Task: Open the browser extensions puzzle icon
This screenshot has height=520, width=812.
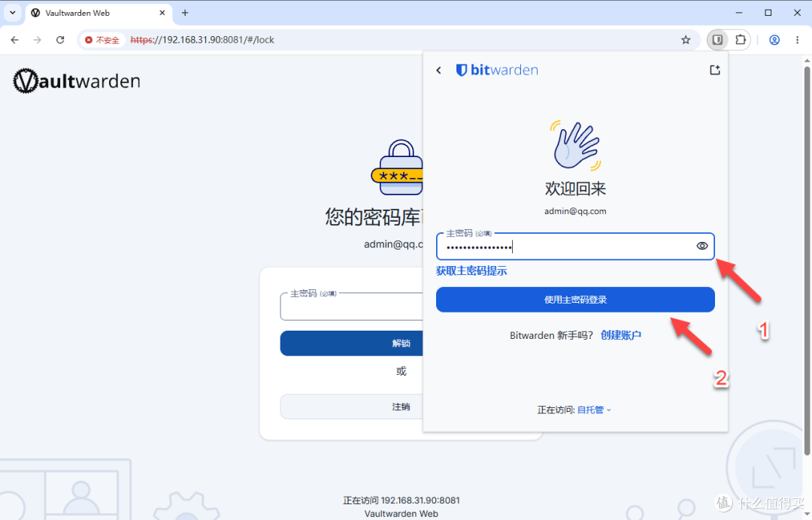Action: (x=741, y=40)
